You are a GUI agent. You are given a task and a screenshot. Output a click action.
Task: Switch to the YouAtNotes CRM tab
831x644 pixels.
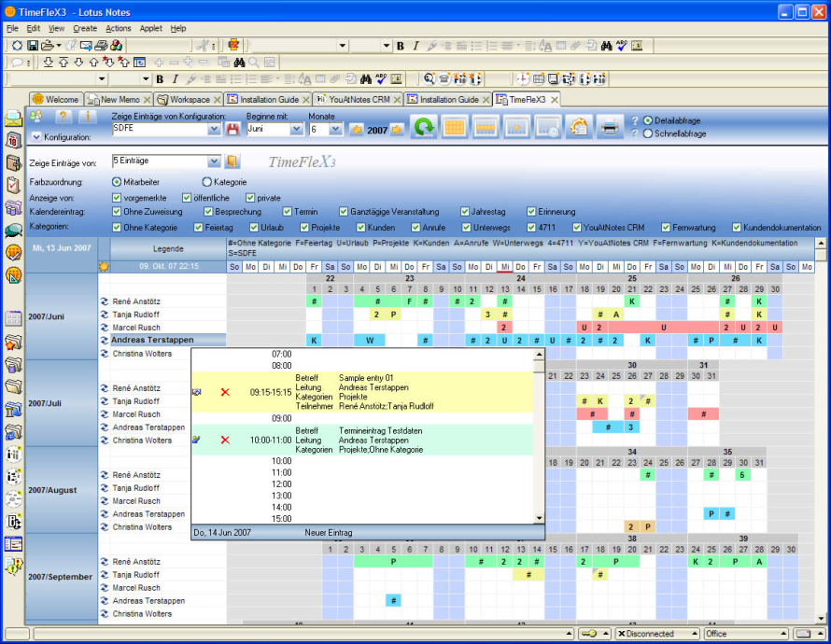tap(358, 100)
